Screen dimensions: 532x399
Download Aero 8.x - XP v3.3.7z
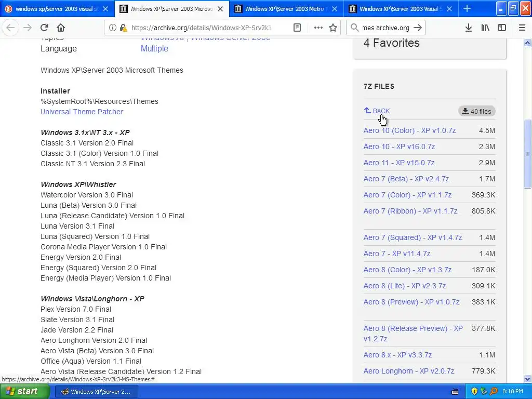tap(397, 355)
